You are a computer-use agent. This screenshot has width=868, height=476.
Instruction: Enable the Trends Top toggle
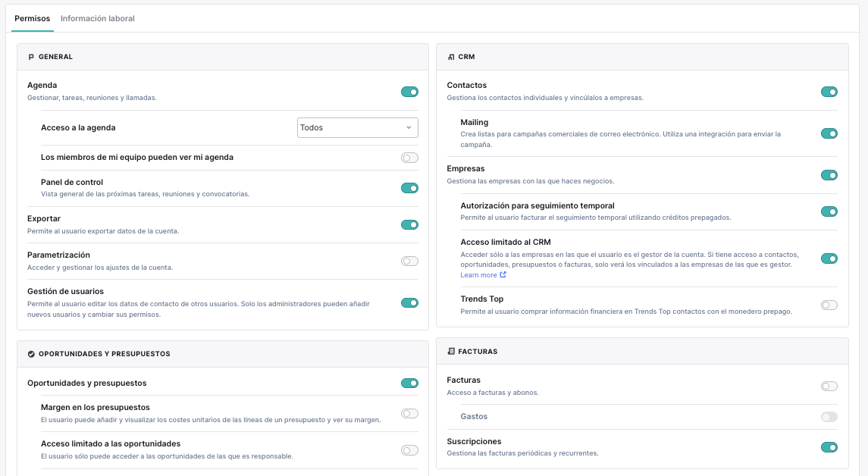(829, 305)
